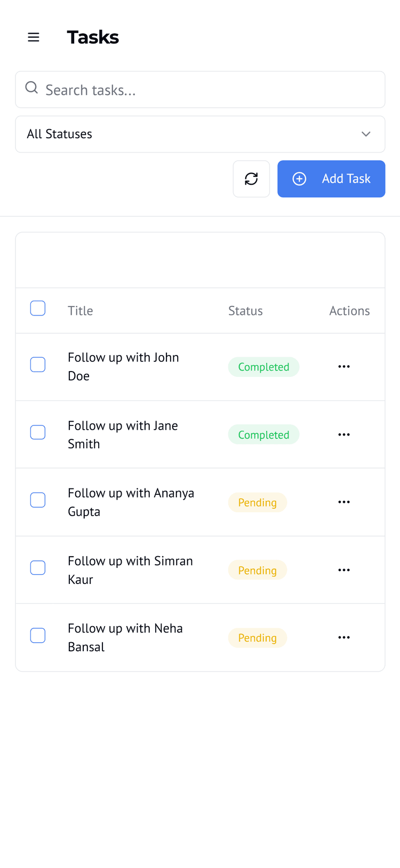400x868 pixels.
Task: Click the Status column header
Action: point(245,311)
